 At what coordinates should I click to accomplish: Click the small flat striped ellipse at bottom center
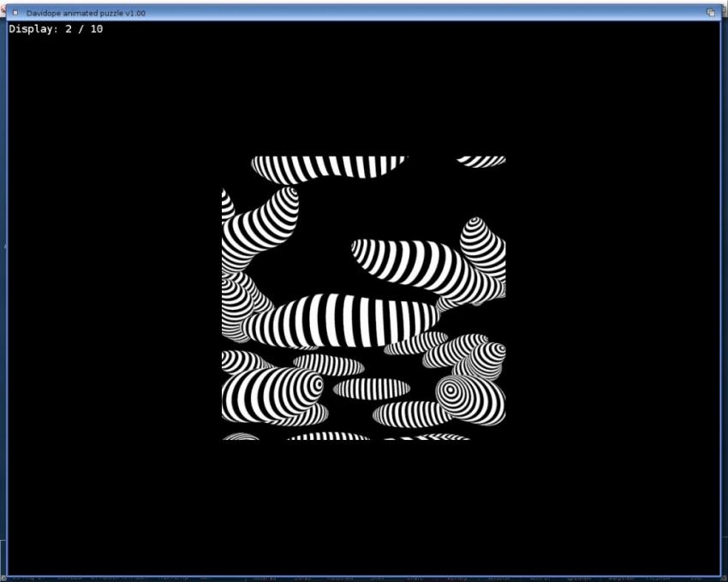coord(371,389)
